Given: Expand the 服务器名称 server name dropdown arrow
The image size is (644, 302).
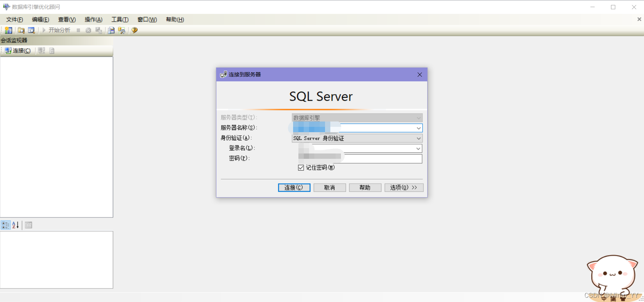Looking at the screenshot, I should [419, 128].
